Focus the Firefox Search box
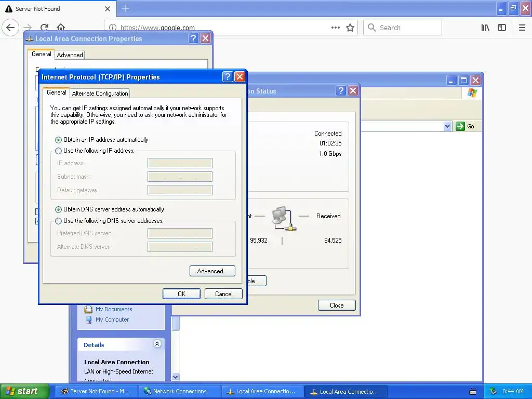532x399 pixels. point(403,28)
